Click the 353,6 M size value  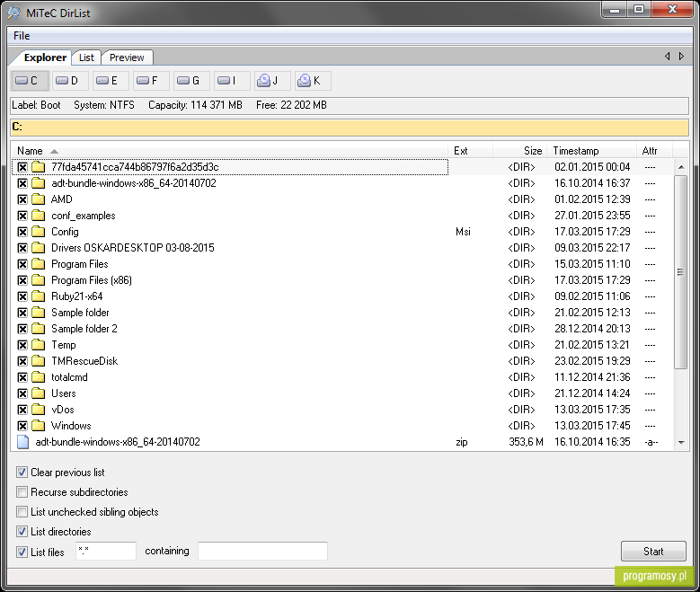click(x=526, y=442)
